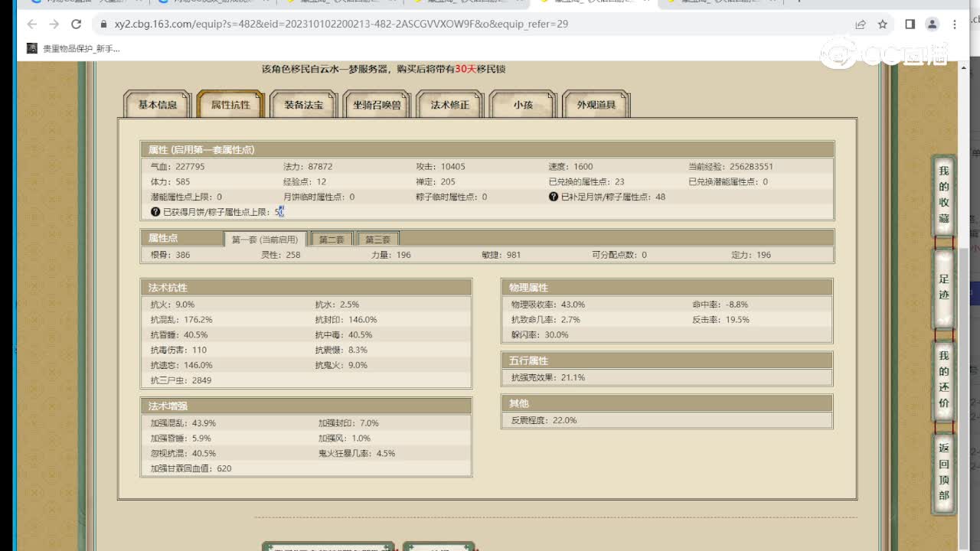The width and height of the screenshot is (980, 551).
Task: Select 第一套 (当前启用) attribute set
Action: pos(265,240)
